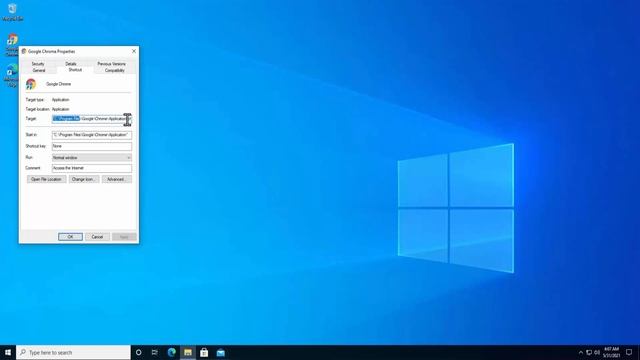Open File Explorer from the taskbar

pyautogui.click(x=188, y=352)
